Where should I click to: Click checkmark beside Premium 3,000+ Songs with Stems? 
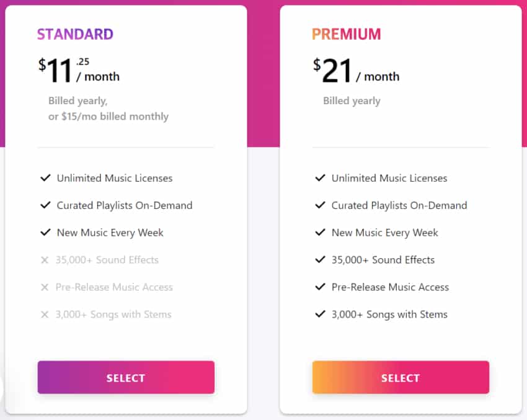coord(320,315)
